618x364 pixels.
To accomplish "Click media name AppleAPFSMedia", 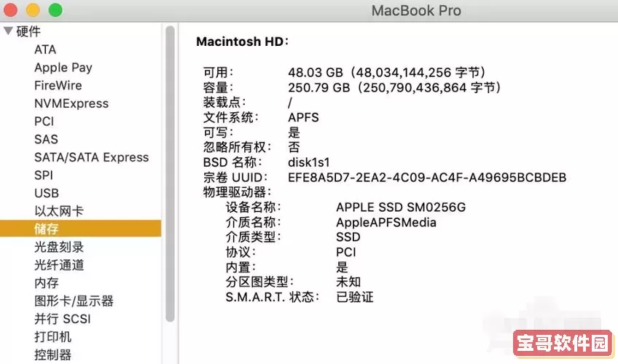I will tap(386, 222).
